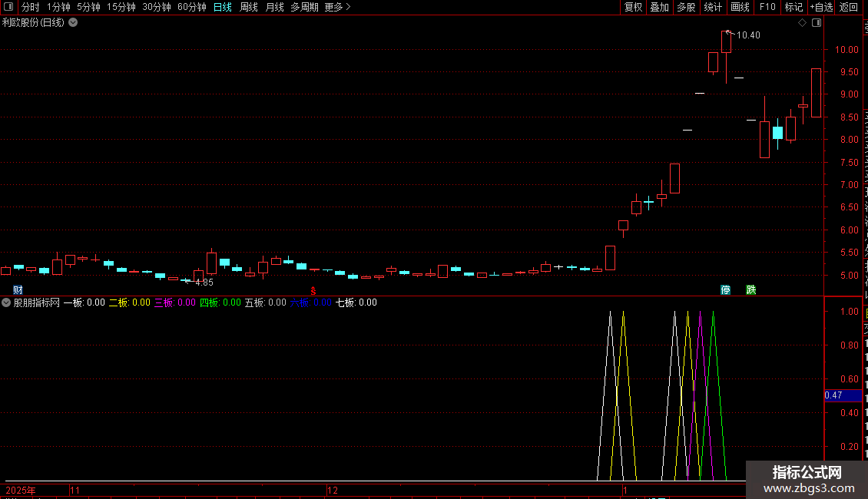Toggle the right side panel icon
Image resolution: width=868 pixels, height=499 pixels.
pos(817,23)
